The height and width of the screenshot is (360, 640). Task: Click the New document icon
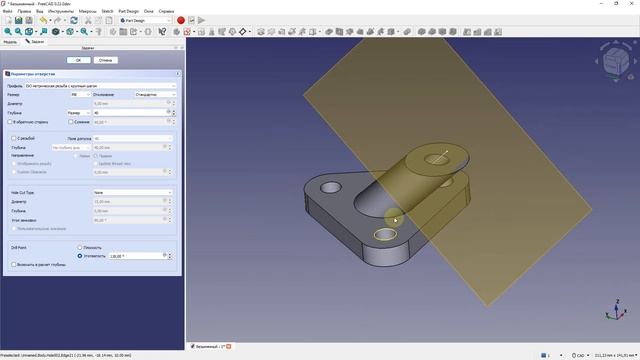coord(8,20)
